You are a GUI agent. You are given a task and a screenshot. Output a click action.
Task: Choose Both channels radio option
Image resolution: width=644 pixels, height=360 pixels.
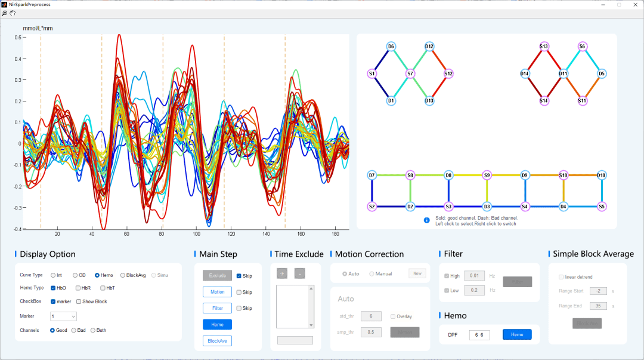click(93, 330)
